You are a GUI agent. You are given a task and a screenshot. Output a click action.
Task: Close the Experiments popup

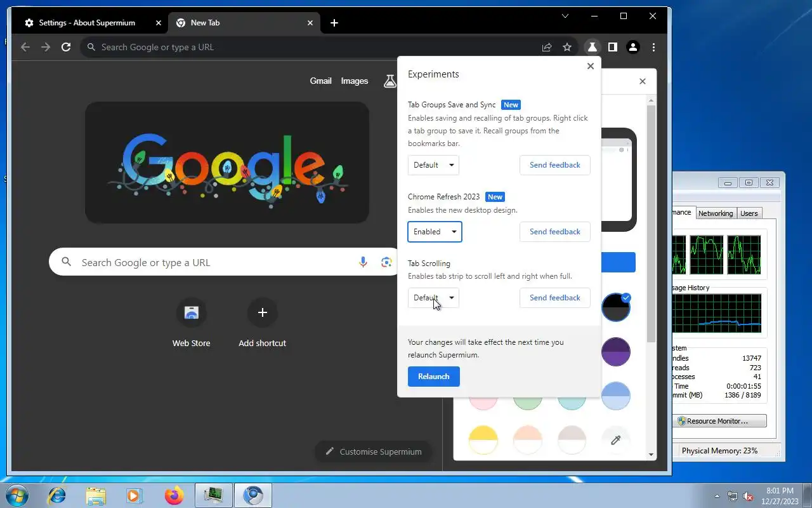pos(591,66)
